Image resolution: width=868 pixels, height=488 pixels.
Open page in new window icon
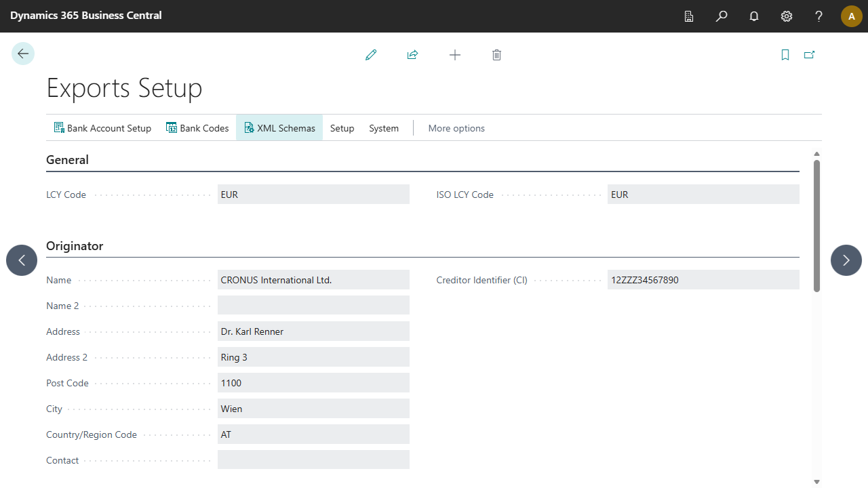point(809,55)
